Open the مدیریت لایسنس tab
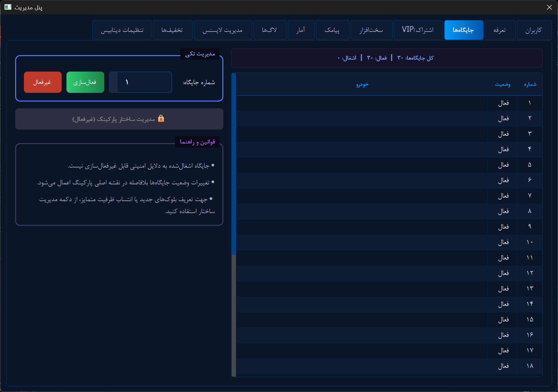 [x=223, y=30]
